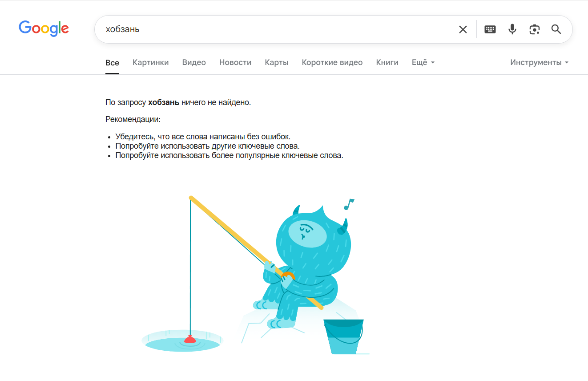Select the Все tab
Screen dimensions: 588x381
click(x=112, y=63)
